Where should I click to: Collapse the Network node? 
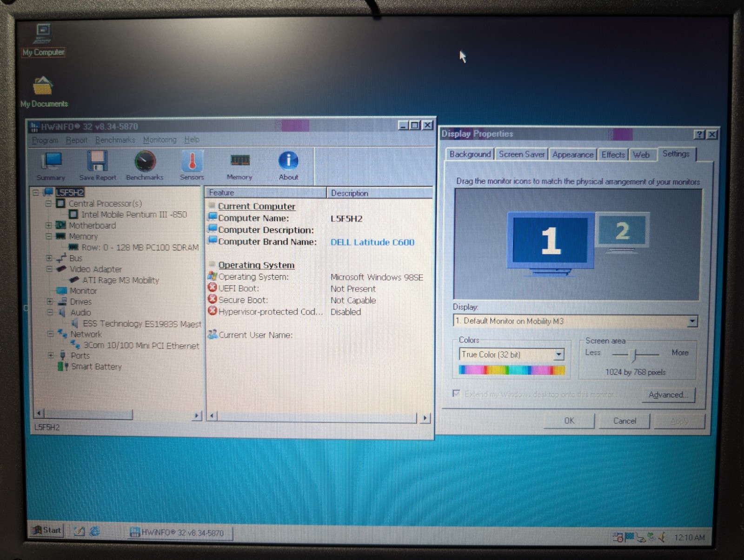pos(50,334)
